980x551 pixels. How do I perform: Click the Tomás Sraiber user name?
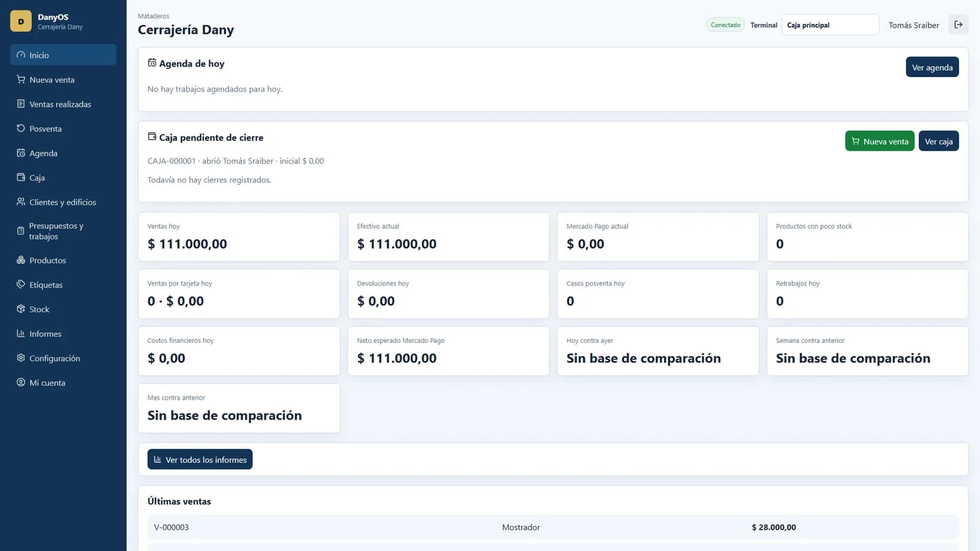(913, 25)
